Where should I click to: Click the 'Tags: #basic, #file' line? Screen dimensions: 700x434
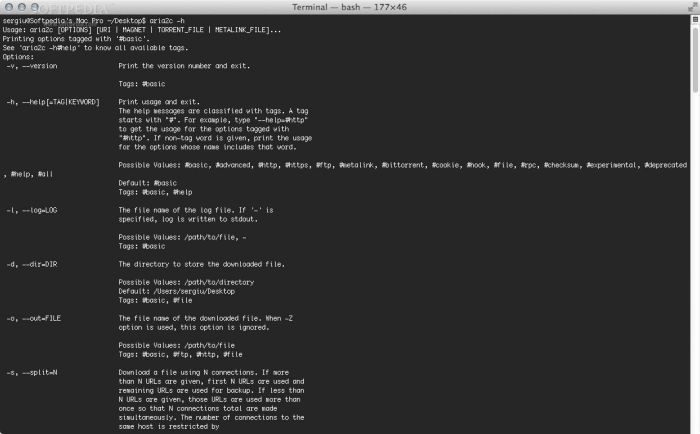[x=155, y=300]
